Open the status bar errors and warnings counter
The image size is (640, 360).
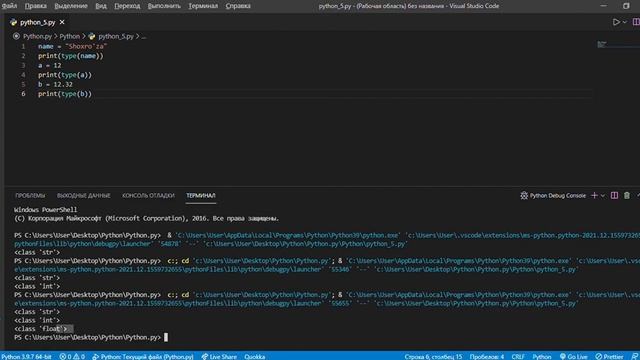tap(72, 356)
